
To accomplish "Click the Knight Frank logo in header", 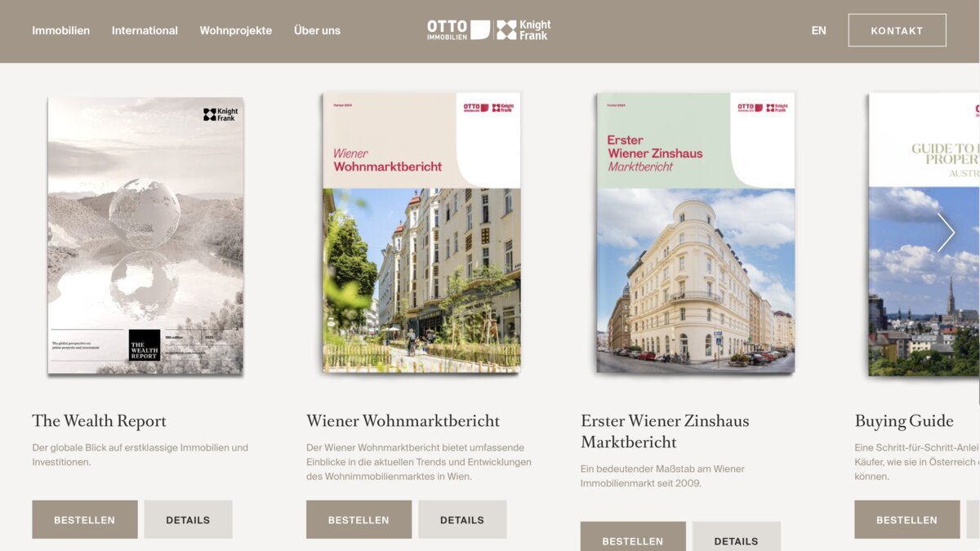I will (x=524, y=30).
